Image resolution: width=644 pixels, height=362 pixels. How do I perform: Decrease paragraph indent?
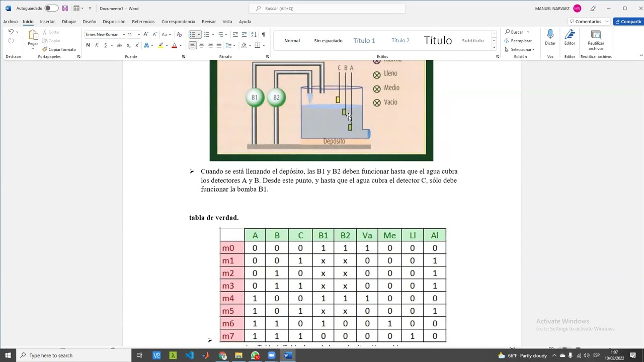pyautogui.click(x=235, y=34)
